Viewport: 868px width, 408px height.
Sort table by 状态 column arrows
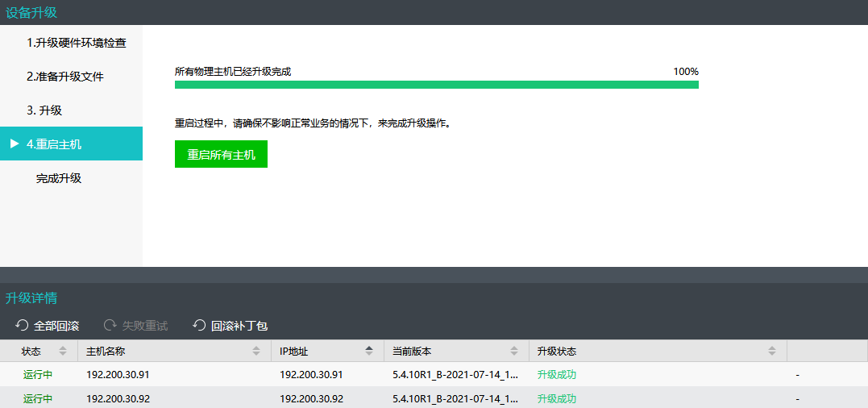63,352
